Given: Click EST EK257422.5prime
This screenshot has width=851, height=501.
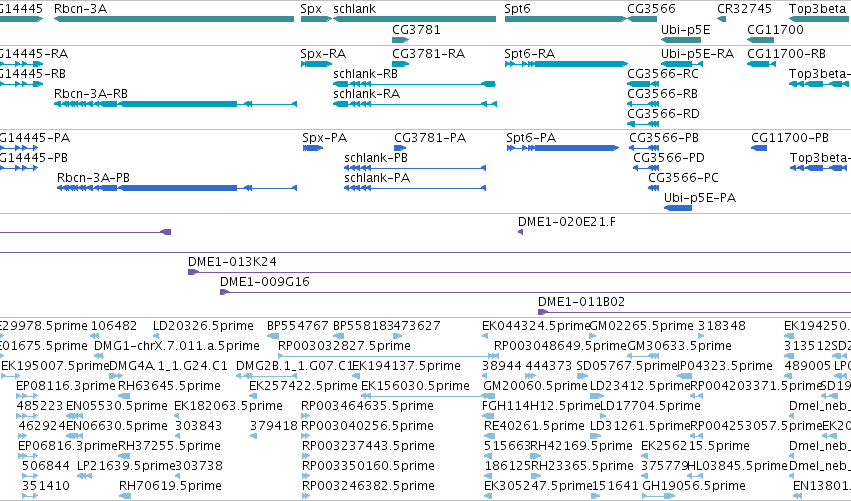Looking at the screenshot, I should (x=303, y=386).
